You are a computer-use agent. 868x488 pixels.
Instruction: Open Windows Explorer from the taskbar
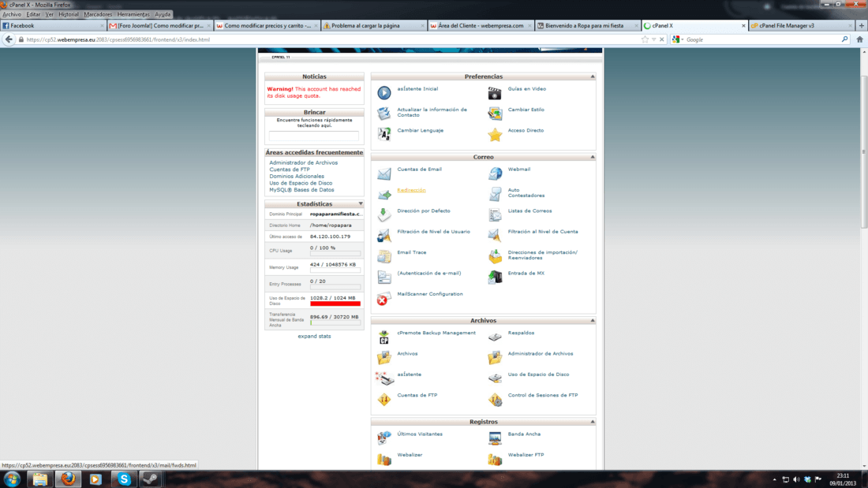[40, 479]
